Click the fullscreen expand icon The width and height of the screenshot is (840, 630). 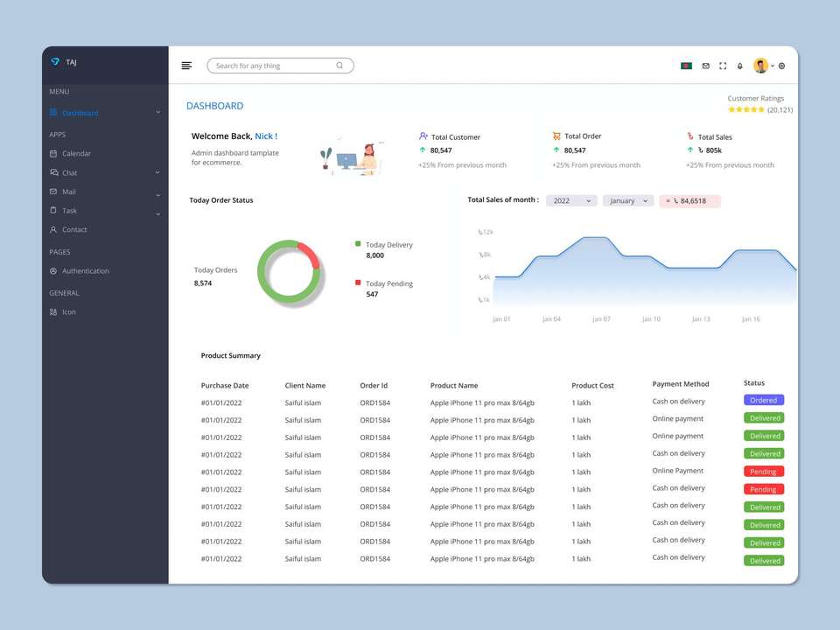point(723,66)
